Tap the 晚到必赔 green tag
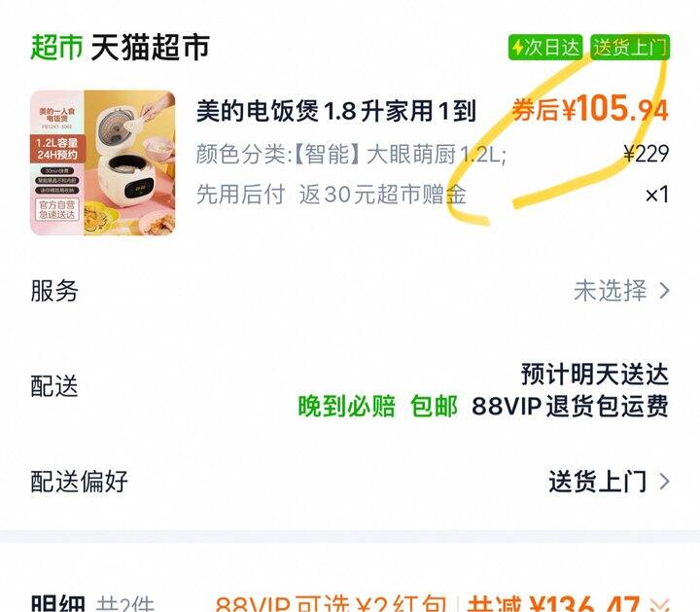This screenshot has height=612, width=700. coord(347,406)
